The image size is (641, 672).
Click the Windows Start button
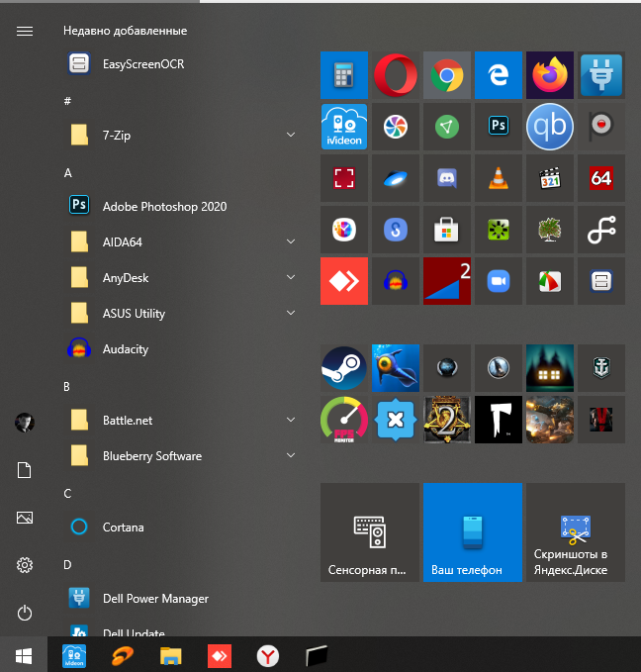pos(24,656)
